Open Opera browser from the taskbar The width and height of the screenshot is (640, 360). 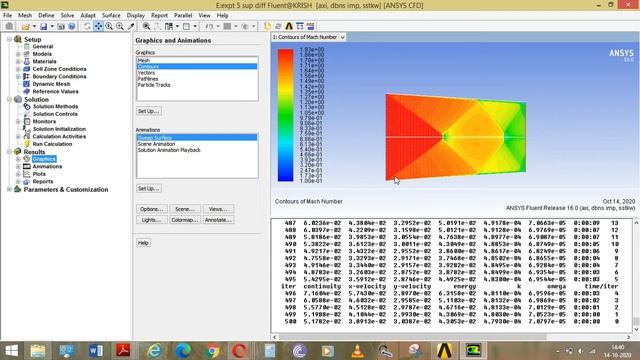click(x=239, y=351)
